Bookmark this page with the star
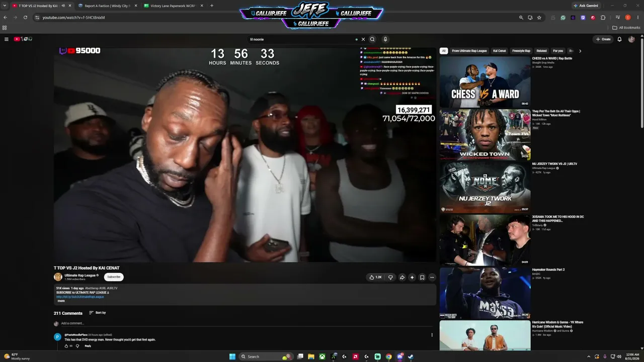The height and width of the screenshot is (362, 644). 539,18
